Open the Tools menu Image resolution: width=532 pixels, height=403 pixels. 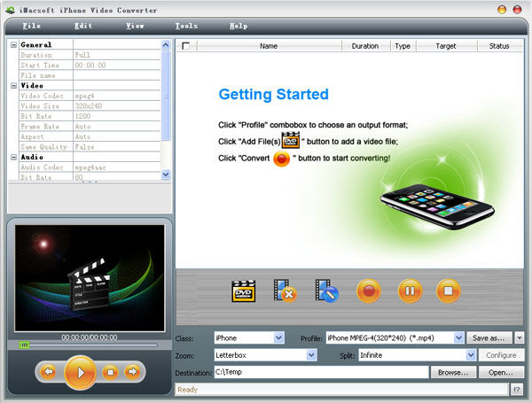coord(186,26)
